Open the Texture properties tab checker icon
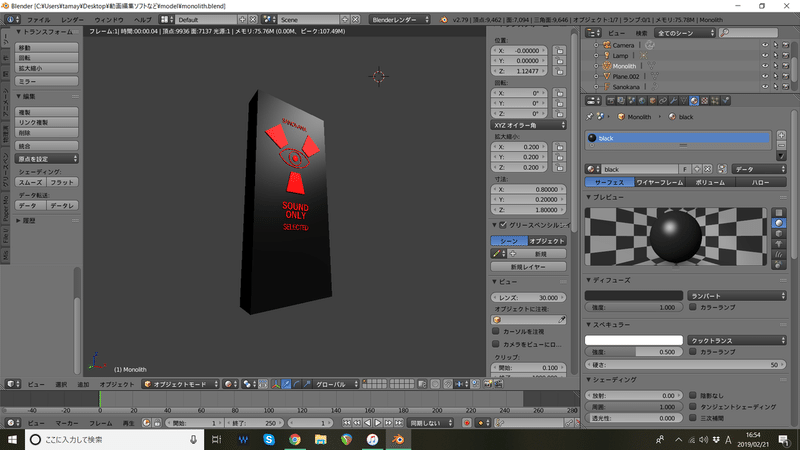Viewport: 800px width, 450px height. (705, 101)
